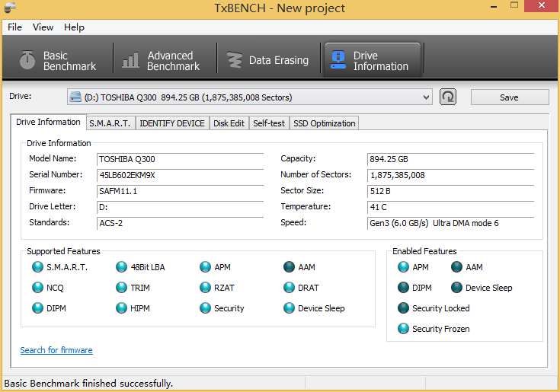The width and height of the screenshot is (560, 392).
Task: Click the refresh drive list button
Action: [448, 97]
